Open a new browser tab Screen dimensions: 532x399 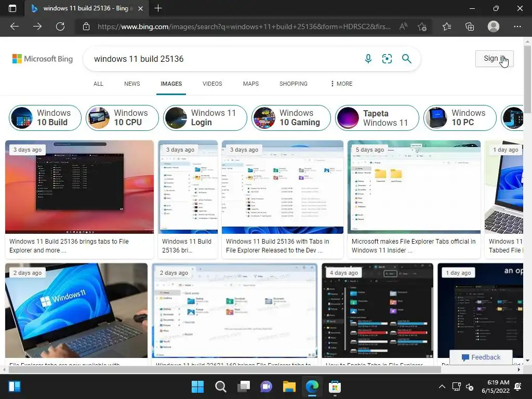158,8
